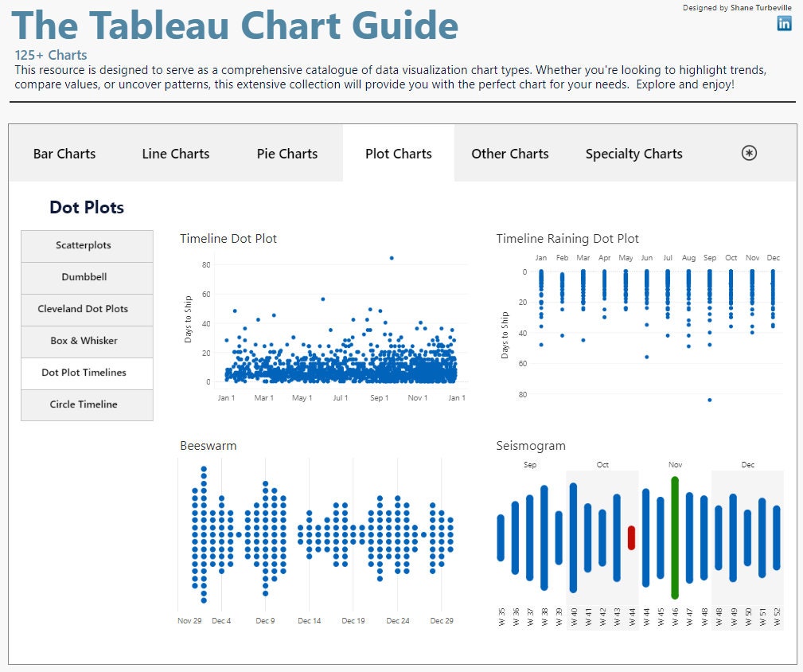Open the Box & Whisker chart category

point(86,341)
